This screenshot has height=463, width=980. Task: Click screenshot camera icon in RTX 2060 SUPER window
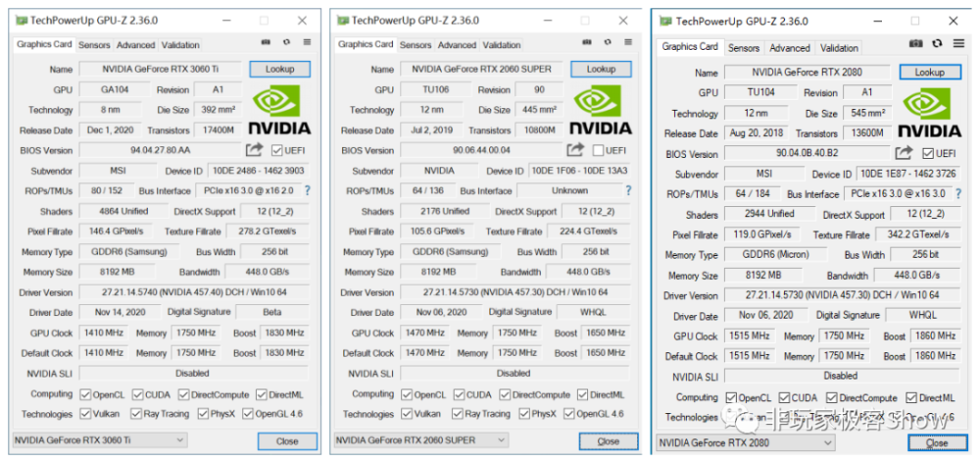(587, 42)
